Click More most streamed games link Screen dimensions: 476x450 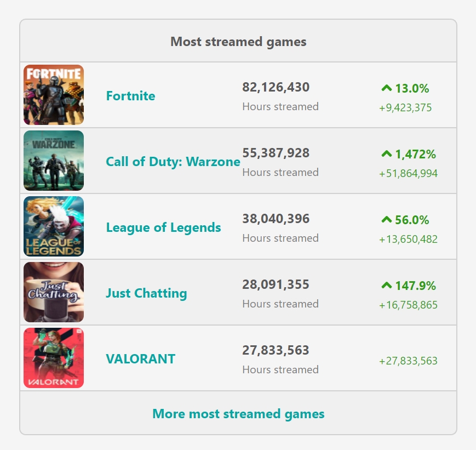pyautogui.click(x=238, y=414)
